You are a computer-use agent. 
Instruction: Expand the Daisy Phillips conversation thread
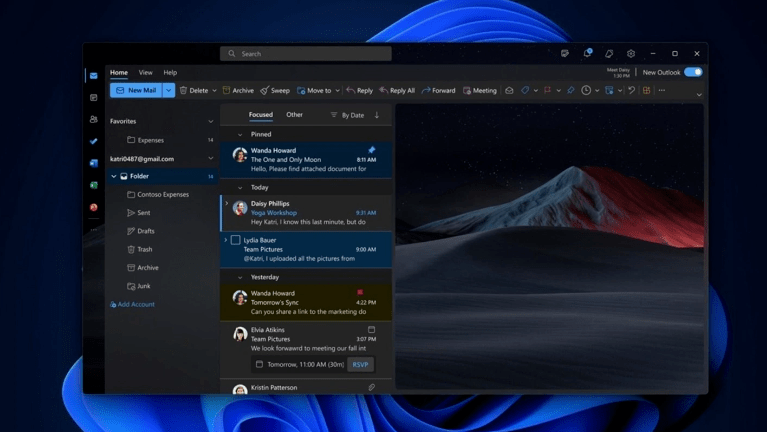[x=226, y=204]
